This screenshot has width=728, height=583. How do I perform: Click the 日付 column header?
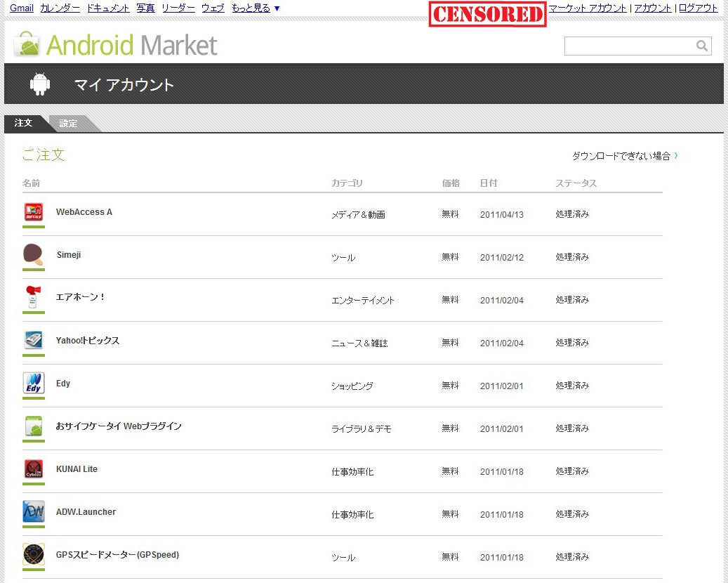[489, 183]
